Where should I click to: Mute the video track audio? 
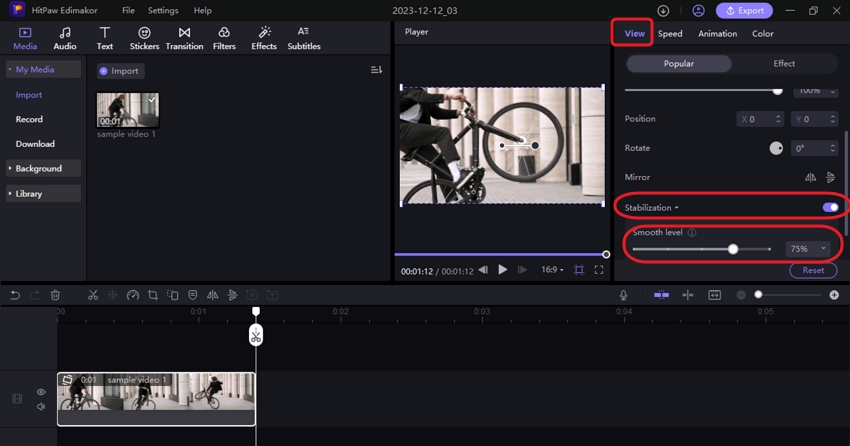pyautogui.click(x=41, y=406)
